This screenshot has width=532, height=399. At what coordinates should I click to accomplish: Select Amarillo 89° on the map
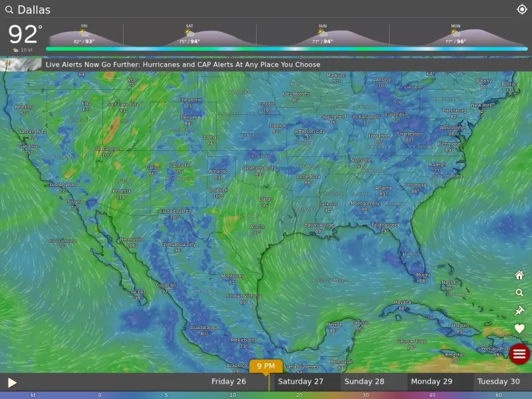click(x=218, y=174)
